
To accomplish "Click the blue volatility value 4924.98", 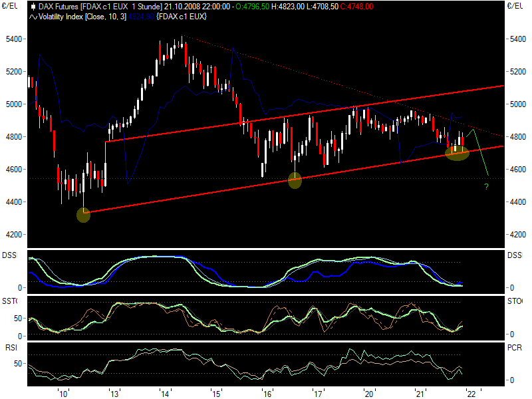I will 141,17.
